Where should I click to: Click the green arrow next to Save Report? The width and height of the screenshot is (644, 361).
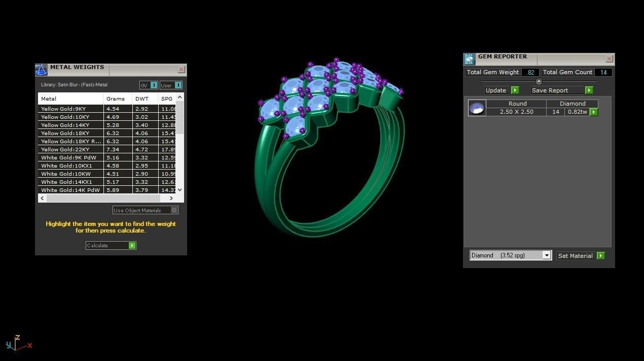pyautogui.click(x=589, y=90)
